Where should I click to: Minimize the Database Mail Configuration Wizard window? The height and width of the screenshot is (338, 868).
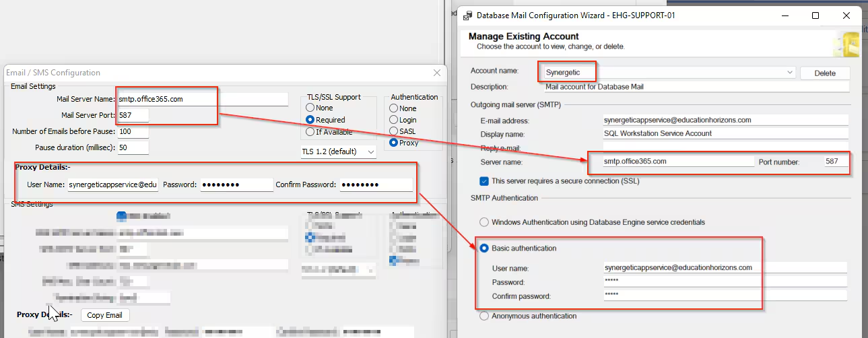tap(784, 15)
